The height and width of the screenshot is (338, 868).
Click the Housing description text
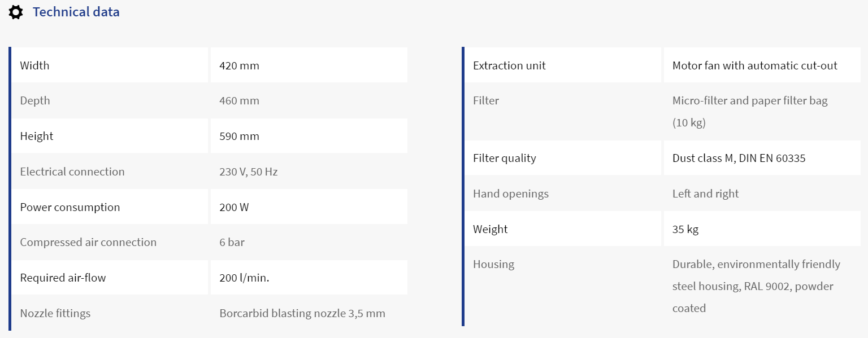point(756,286)
